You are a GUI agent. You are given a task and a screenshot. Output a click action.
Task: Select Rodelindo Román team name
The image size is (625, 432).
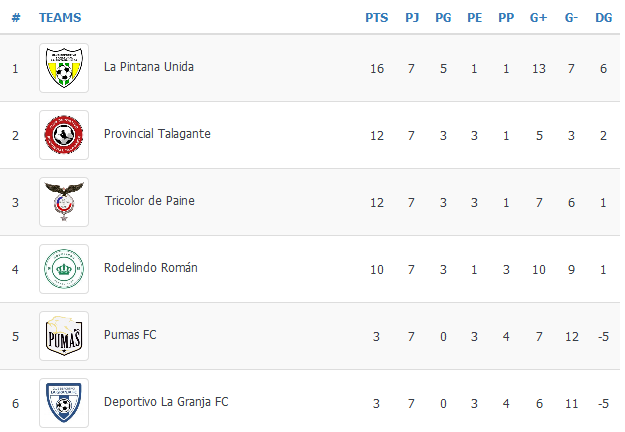coord(151,268)
